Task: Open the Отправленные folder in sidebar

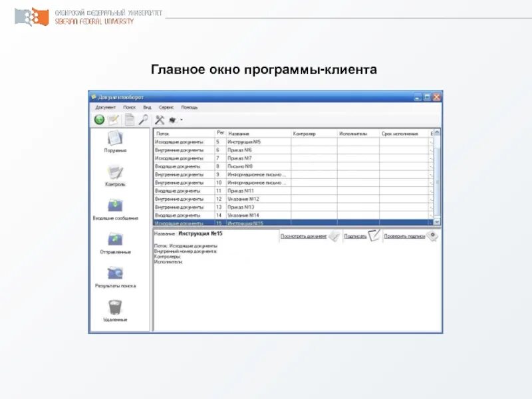Action: point(115,243)
